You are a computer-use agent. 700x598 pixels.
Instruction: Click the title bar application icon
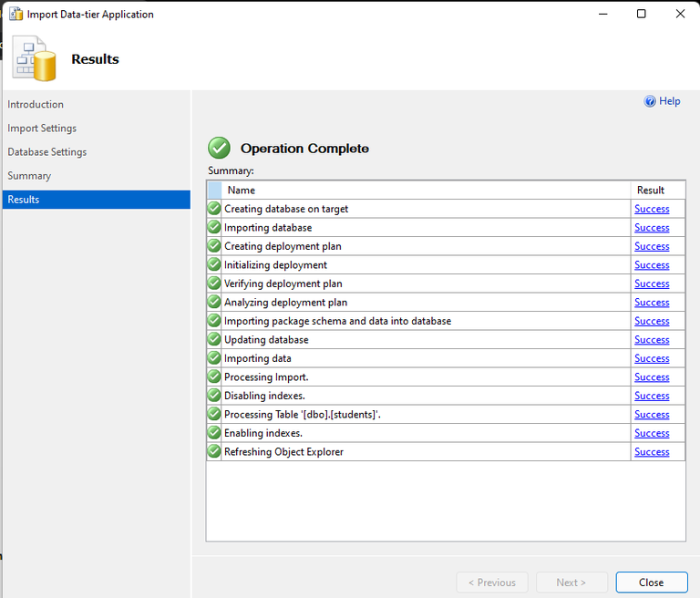point(15,15)
